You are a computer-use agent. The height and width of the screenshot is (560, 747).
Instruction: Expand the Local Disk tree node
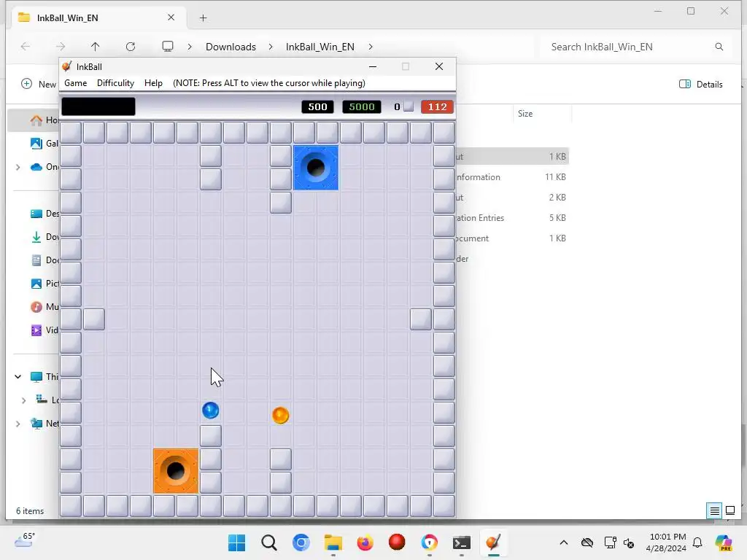(x=23, y=400)
